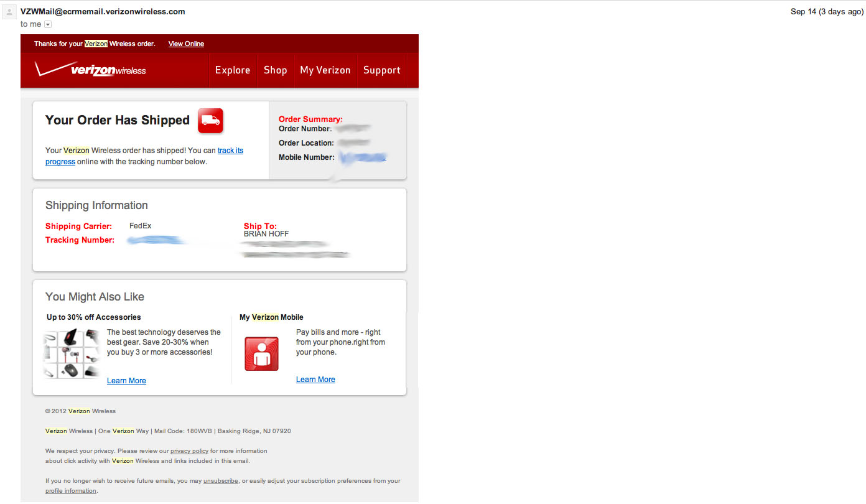Click the 'Order Summary:' label

[310, 119]
